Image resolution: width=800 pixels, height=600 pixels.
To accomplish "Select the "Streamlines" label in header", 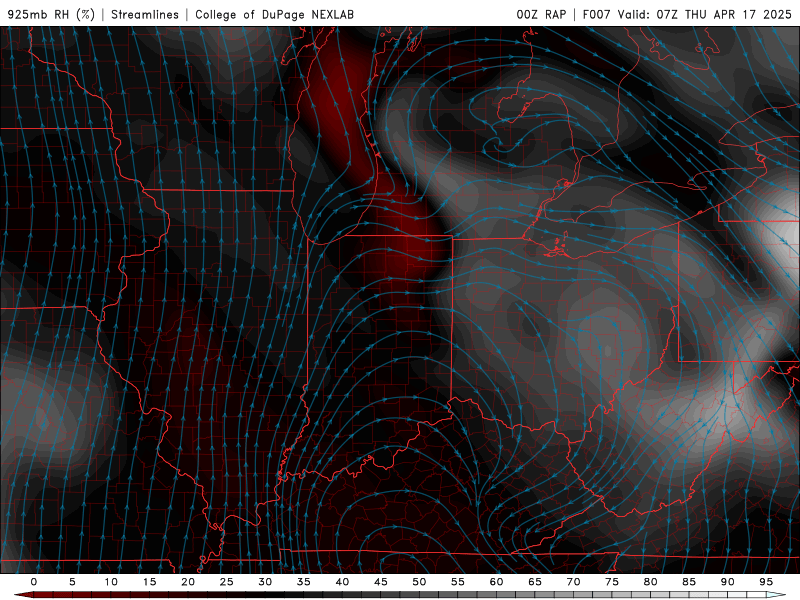I will pos(145,14).
